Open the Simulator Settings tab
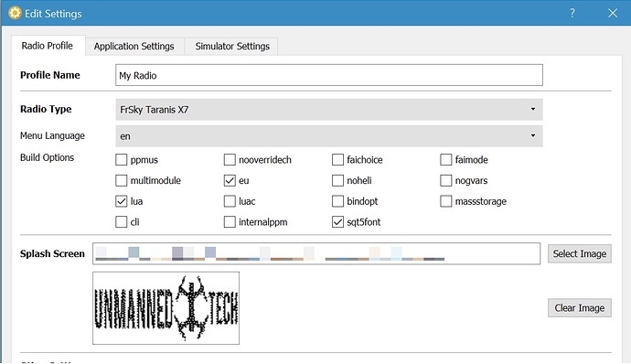Viewport: 631px width, 364px height. [232, 47]
